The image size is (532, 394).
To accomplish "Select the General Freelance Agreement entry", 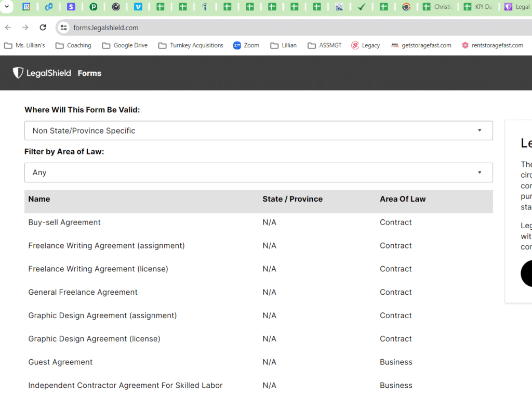I will coord(83,292).
